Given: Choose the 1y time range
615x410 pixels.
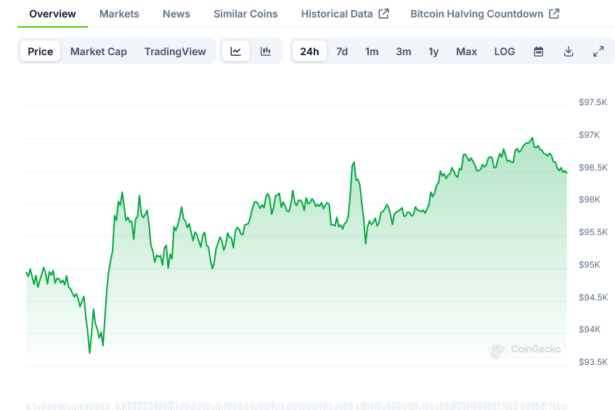Looking at the screenshot, I should click(x=433, y=51).
